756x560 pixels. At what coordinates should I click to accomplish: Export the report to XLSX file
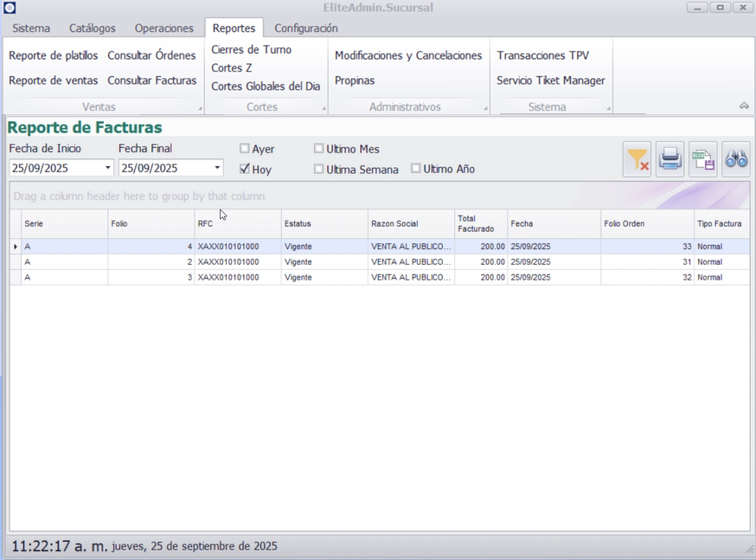(702, 159)
